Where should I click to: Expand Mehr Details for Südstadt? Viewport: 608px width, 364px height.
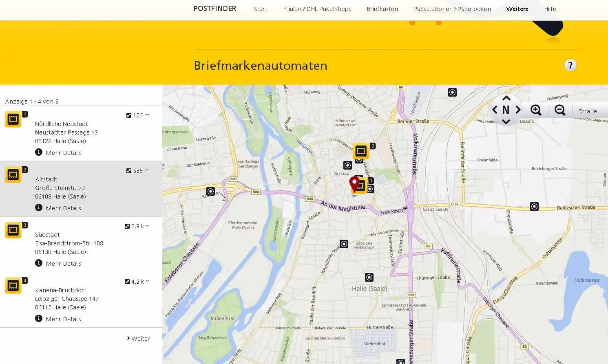(63, 263)
